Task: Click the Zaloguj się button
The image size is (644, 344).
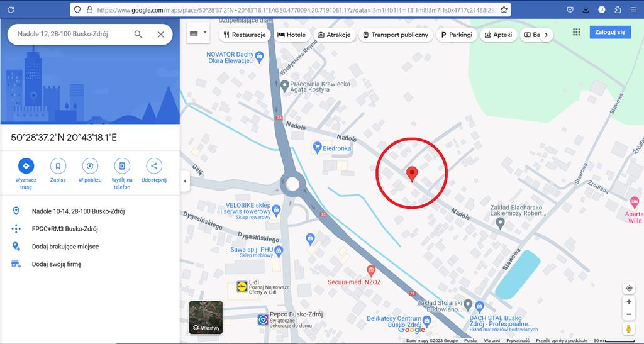Action: (609, 32)
